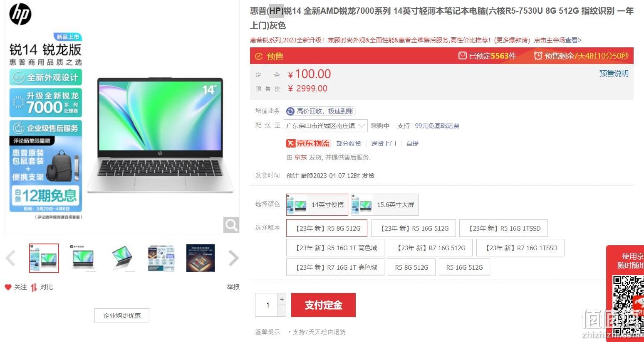The image size is (644, 342).
Task: Choose version R5 16G 512G without 23年 tag
Action: (464, 267)
